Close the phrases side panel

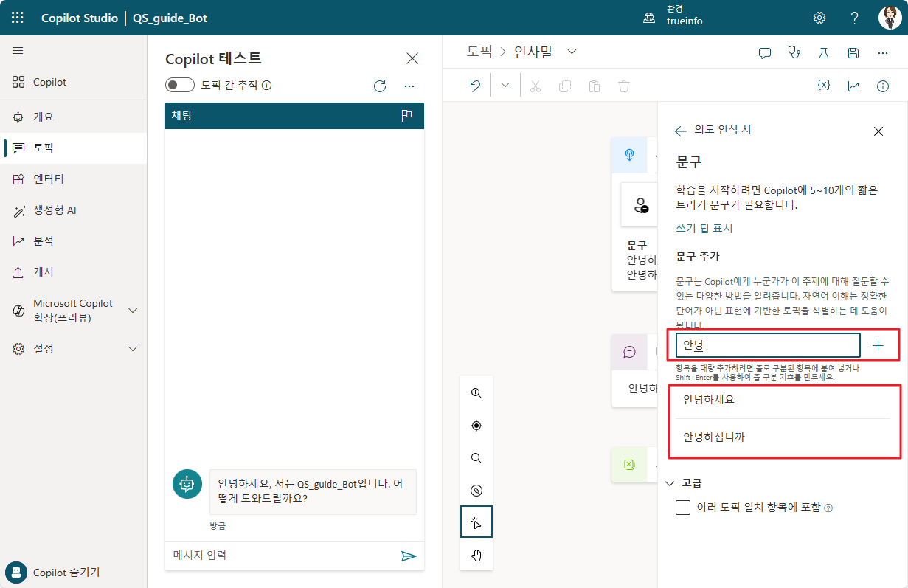click(x=878, y=131)
